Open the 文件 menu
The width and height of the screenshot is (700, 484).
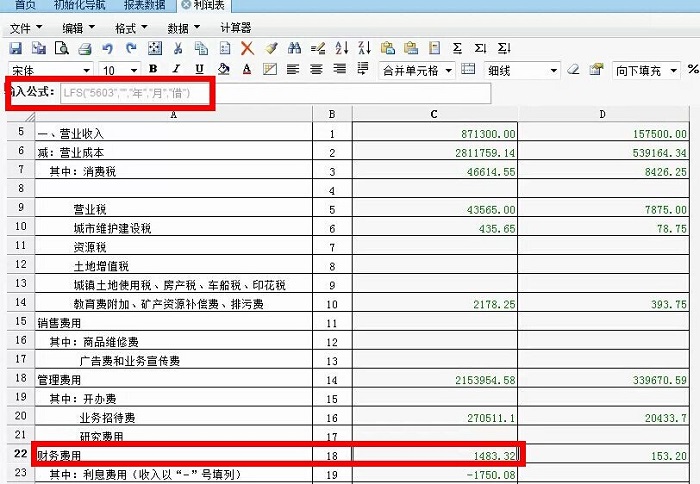point(26,28)
